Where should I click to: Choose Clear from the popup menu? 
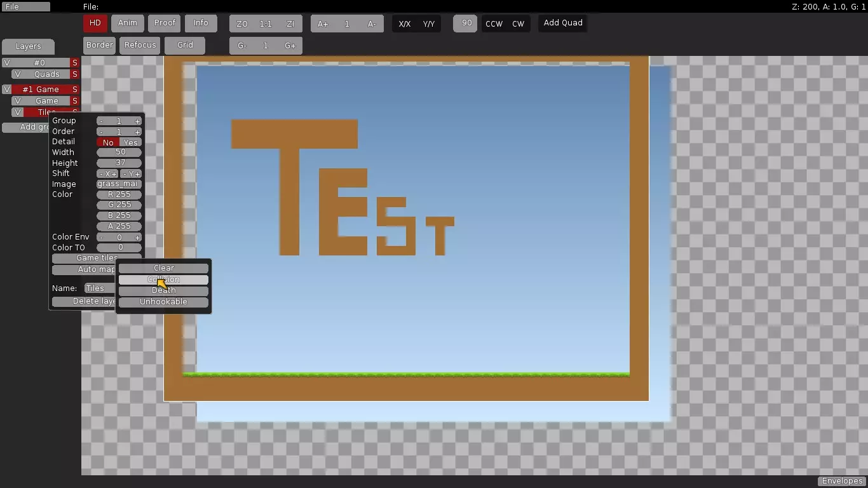pos(163,268)
